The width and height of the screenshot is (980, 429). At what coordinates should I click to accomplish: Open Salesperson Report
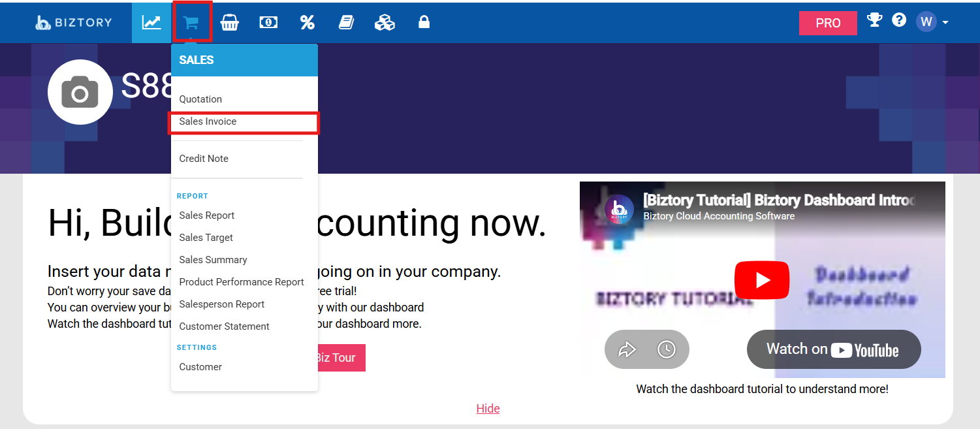click(x=222, y=304)
